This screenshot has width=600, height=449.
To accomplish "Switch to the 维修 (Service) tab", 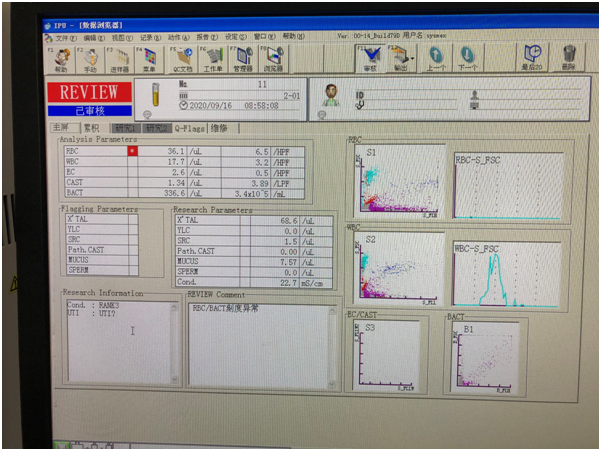I will click(x=221, y=128).
